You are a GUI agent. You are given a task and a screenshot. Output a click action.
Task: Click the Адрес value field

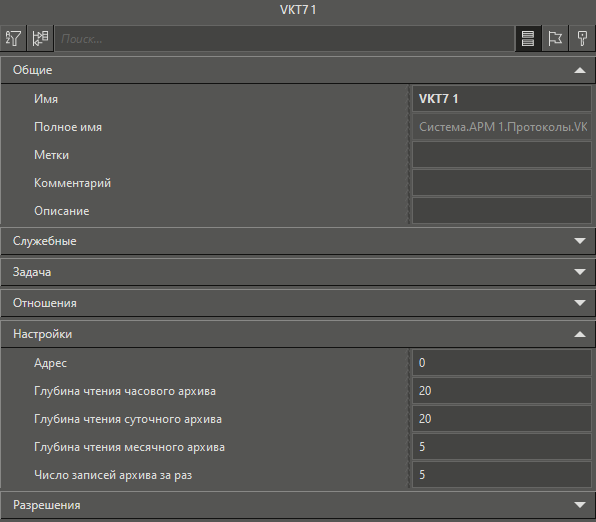tap(502, 363)
